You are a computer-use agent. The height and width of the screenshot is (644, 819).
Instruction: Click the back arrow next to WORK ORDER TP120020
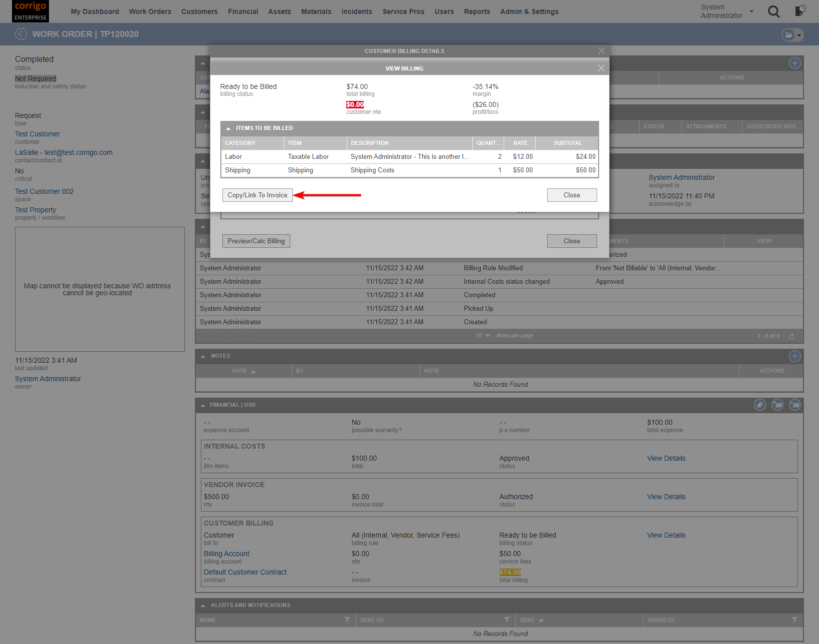tap(21, 34)
